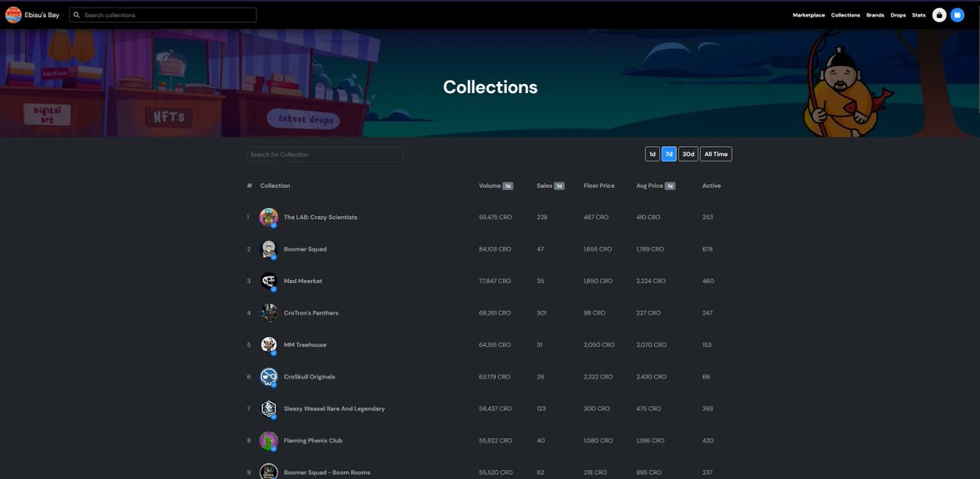Focus the top Search collections field

tap(163, 15)
